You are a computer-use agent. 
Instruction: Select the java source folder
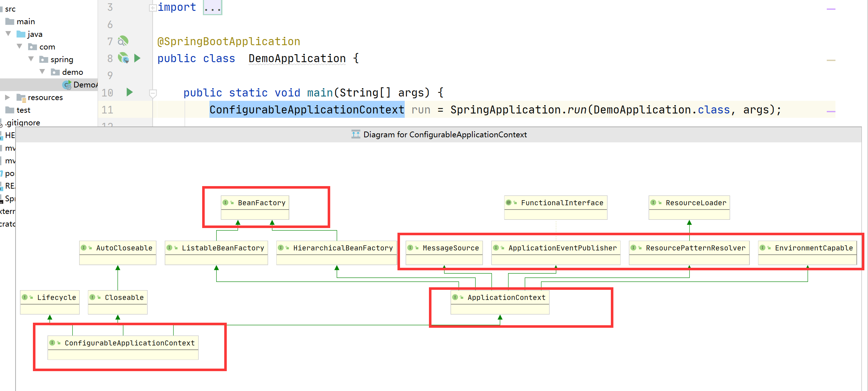click(29, 34)
